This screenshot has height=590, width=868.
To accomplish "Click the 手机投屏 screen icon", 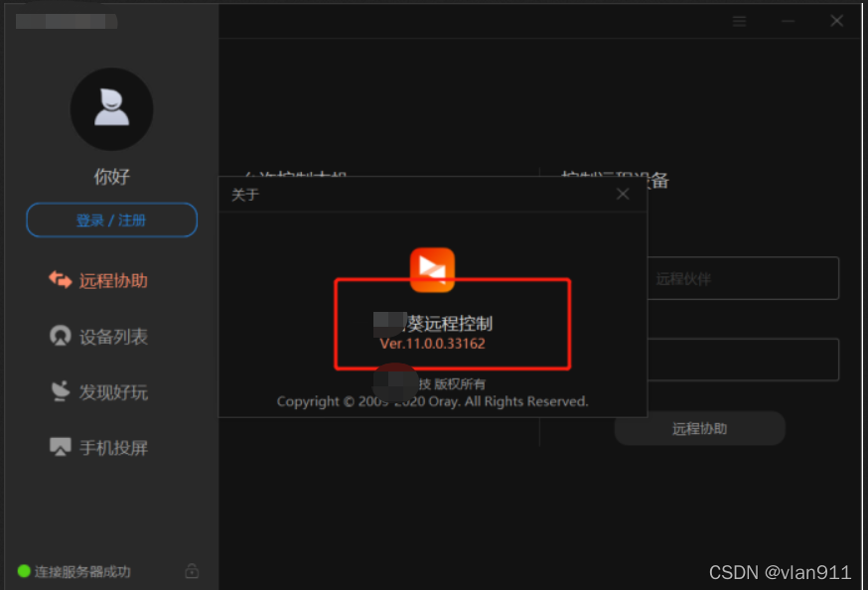I will pyautogui.click(x=61, y=447).
